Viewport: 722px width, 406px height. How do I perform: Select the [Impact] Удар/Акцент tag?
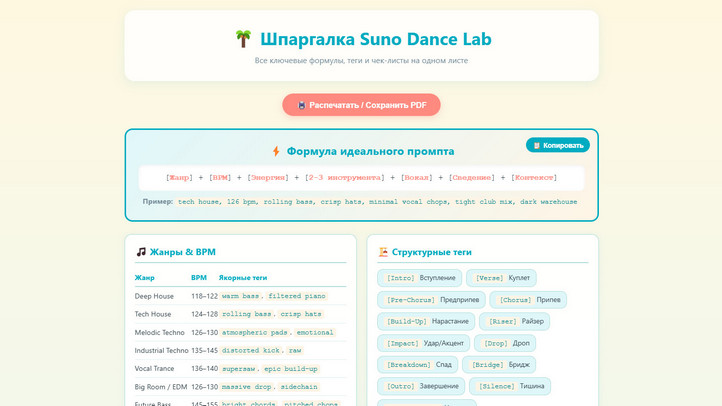pos(424,343)
